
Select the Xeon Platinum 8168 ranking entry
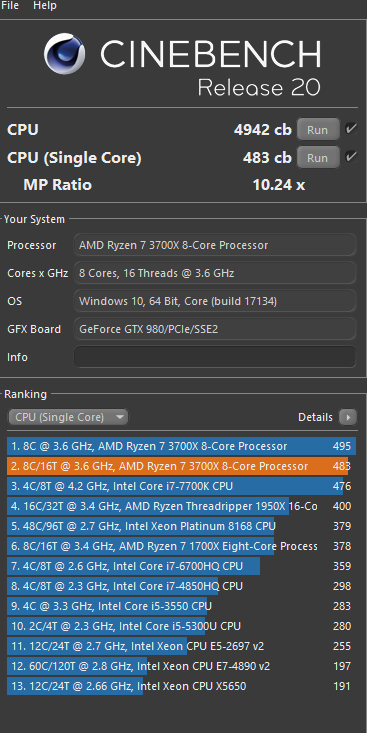(x=181, y=526)
